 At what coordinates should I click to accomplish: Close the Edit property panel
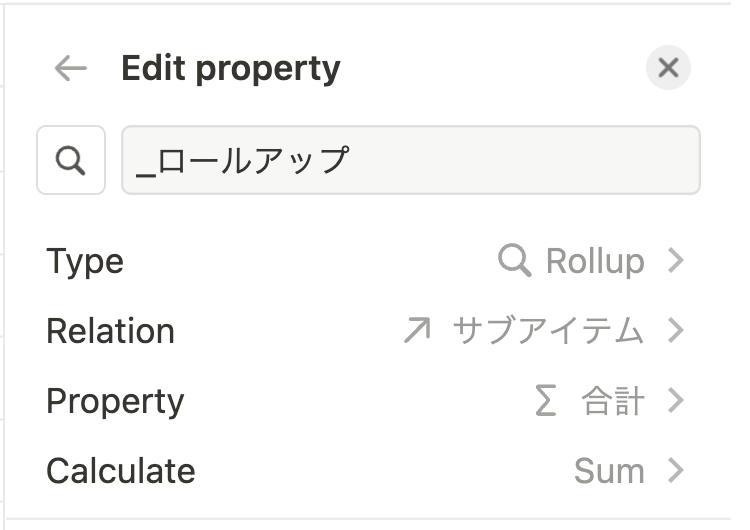click(x=668, y=68)
